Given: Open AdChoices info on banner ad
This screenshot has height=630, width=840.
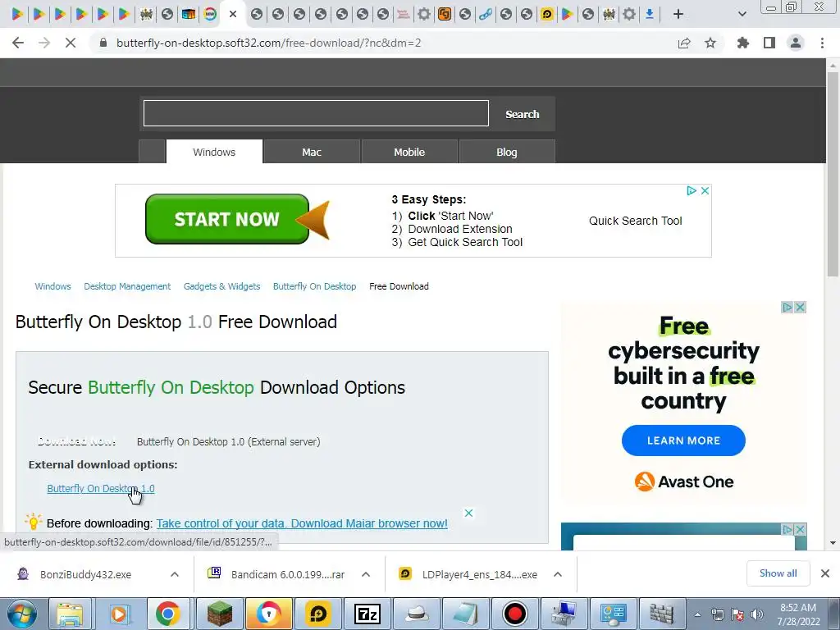Looking at the screenshot, I should (691, 190).
